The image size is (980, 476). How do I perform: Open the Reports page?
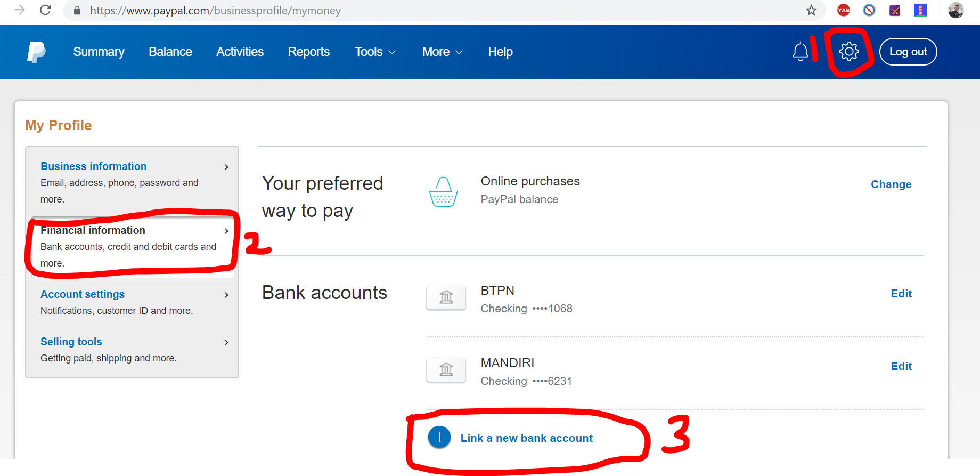click(x=309, y=52)
